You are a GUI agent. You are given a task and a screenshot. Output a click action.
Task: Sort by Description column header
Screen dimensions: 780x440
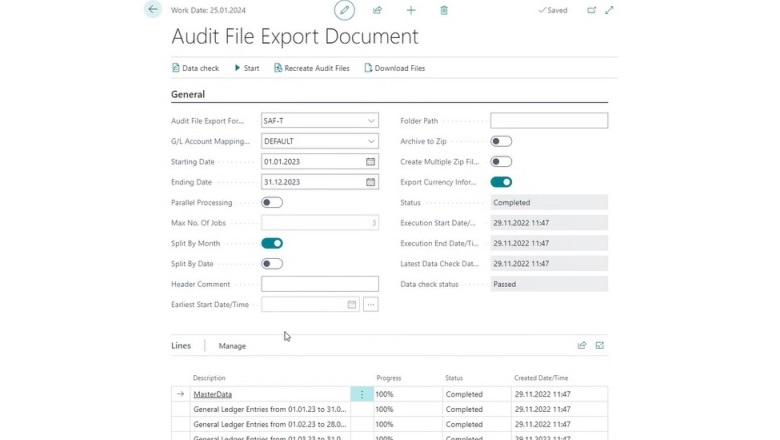[209, 378]
